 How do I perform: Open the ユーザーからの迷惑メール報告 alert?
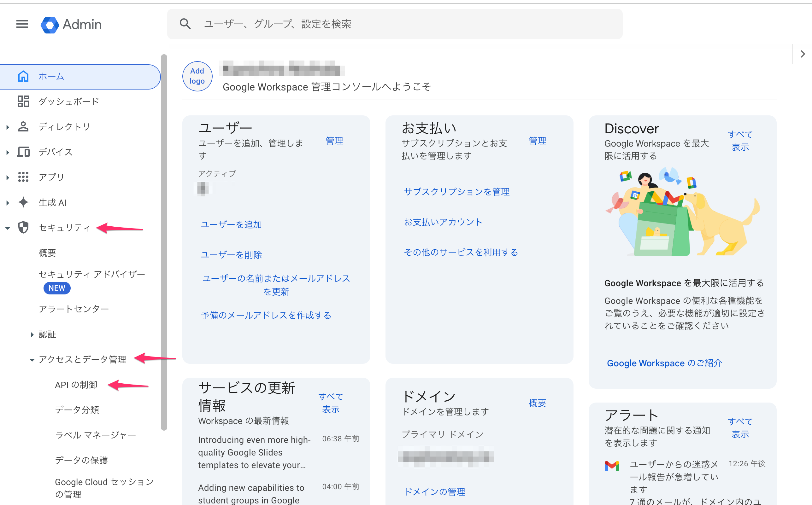(x=674, y=477)
